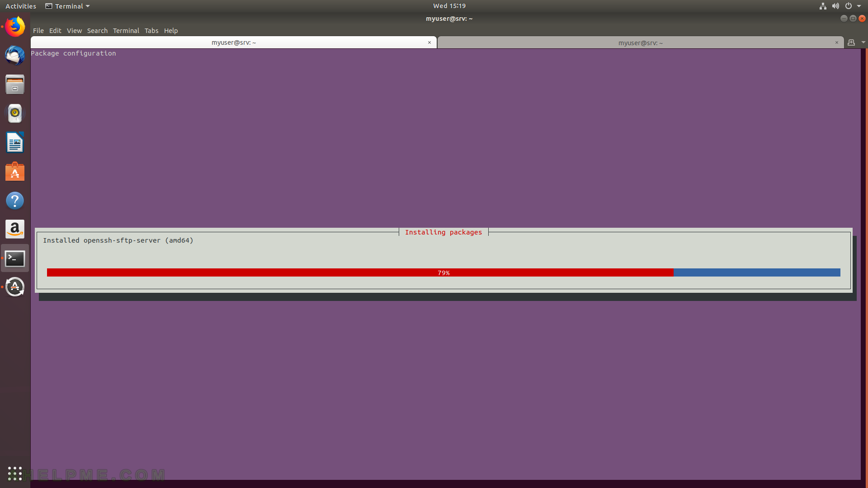Click the Help Center icon in dock
868x488 pixels.
click(x=15, y=200)
